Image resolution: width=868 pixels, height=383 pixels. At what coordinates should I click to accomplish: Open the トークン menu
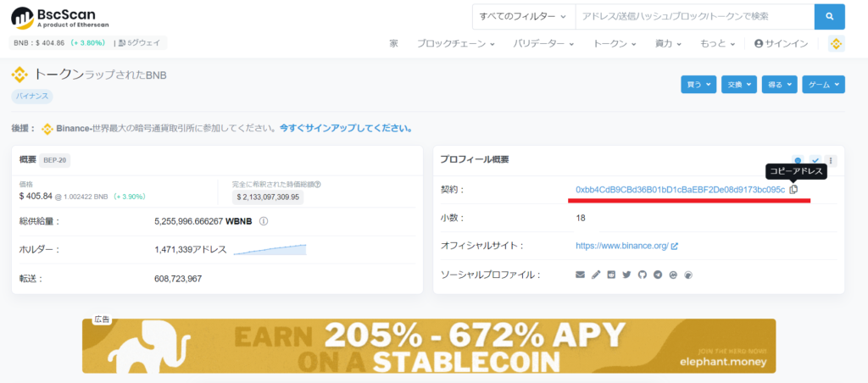(x=615, y=44)
